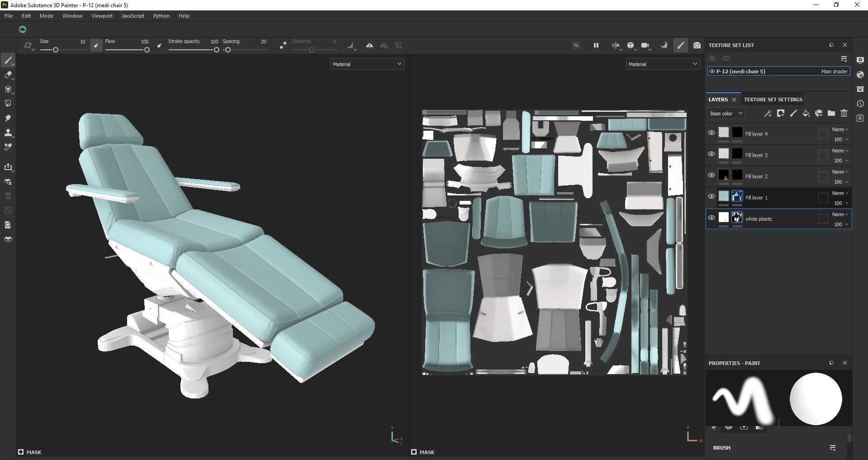This screenshot has width=868, height=460.
Task: Toggle the flow pen pressure icon
Action: click(159, 45)
